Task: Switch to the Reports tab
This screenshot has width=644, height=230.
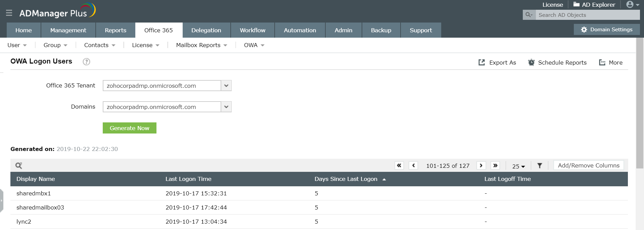Action: 116,30
